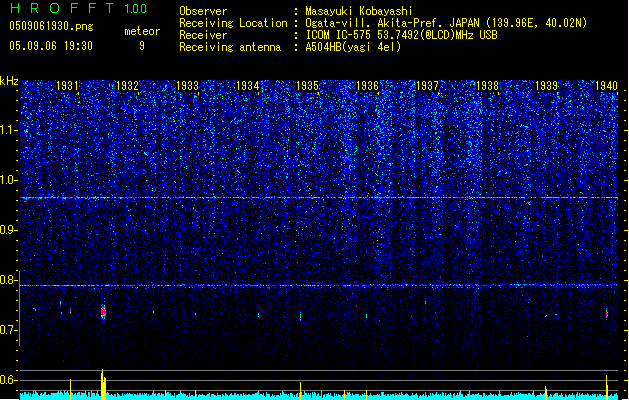Click the "meteor" count label
The width and height of the screenshot is (629, 400).
coord(142,31)
